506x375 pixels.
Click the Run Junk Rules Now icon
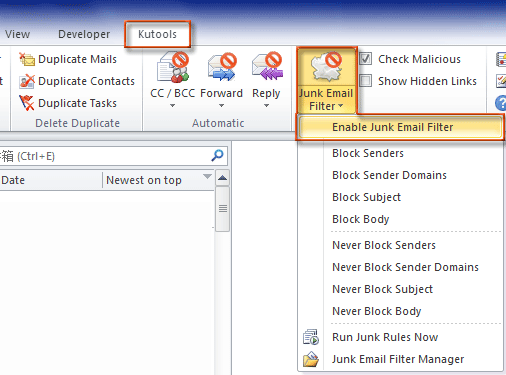pyautogui.click(x=311, y=337)
